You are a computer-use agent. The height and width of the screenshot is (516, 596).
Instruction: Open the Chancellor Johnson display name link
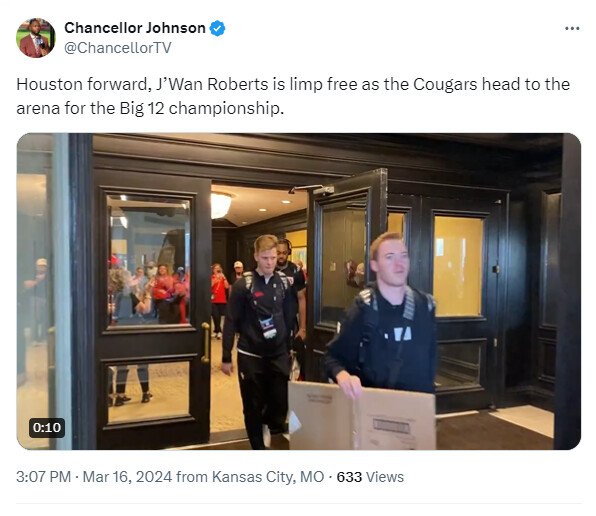135,28
